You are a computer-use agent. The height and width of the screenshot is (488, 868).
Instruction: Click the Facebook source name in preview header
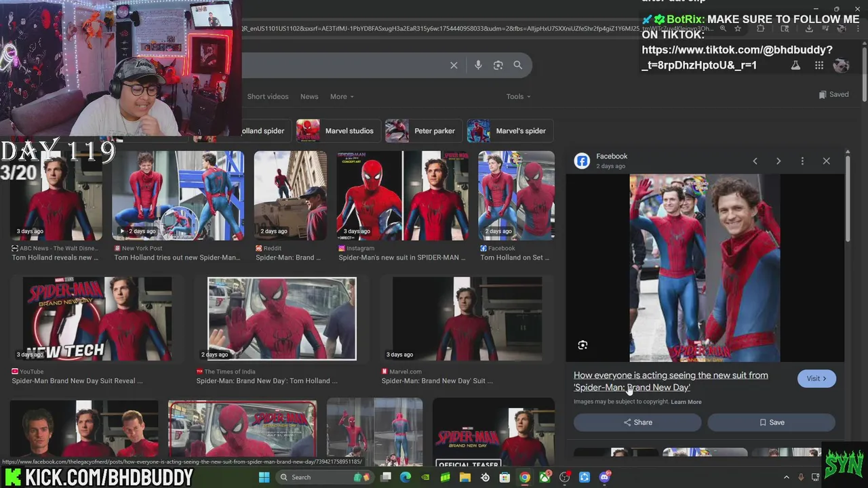(612, 157)
